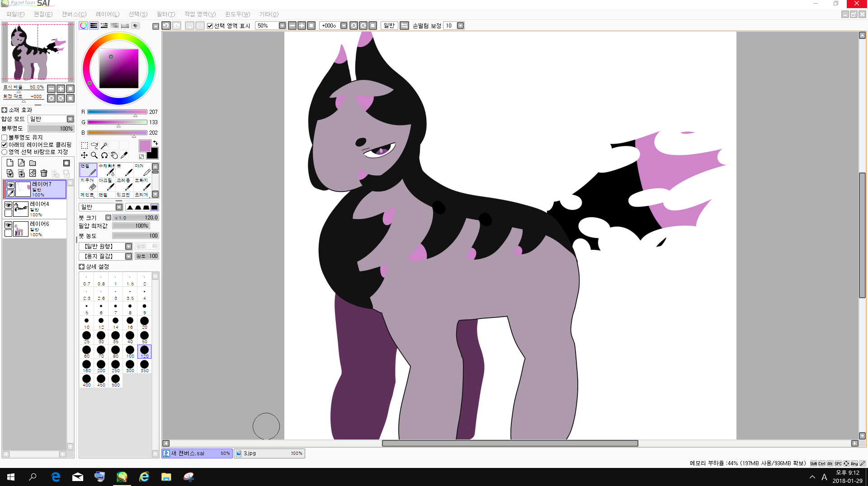Expand the 상세 설정 section

pos(82,266)
